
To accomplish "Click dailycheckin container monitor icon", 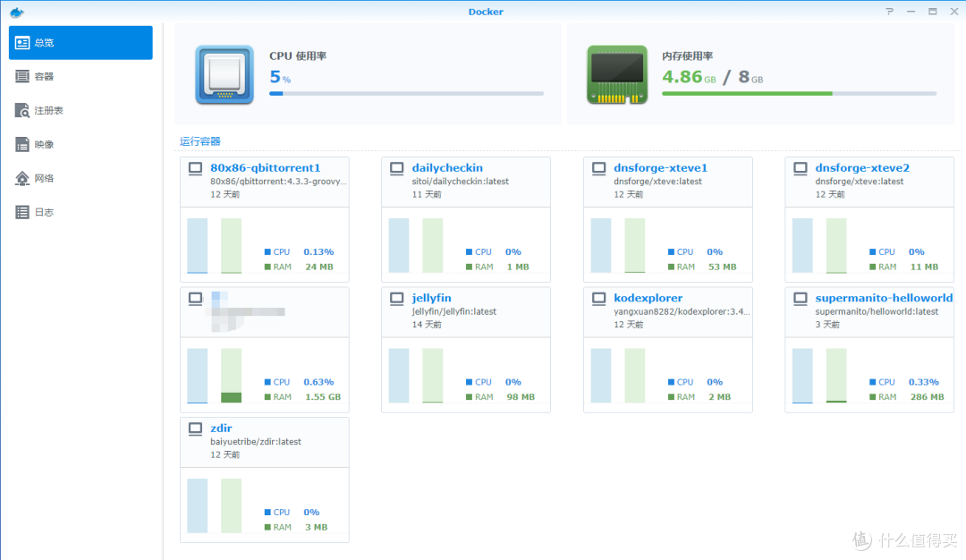I will click(397, 169).
